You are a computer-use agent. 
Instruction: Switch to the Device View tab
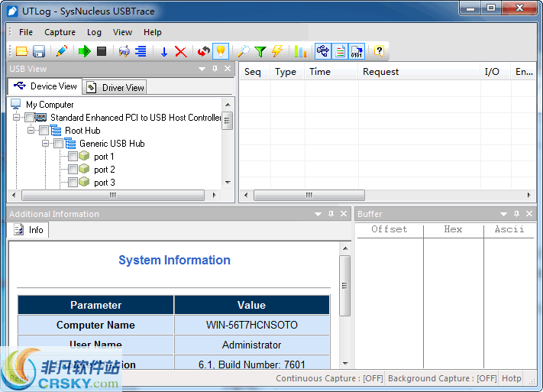coord(45,86)
